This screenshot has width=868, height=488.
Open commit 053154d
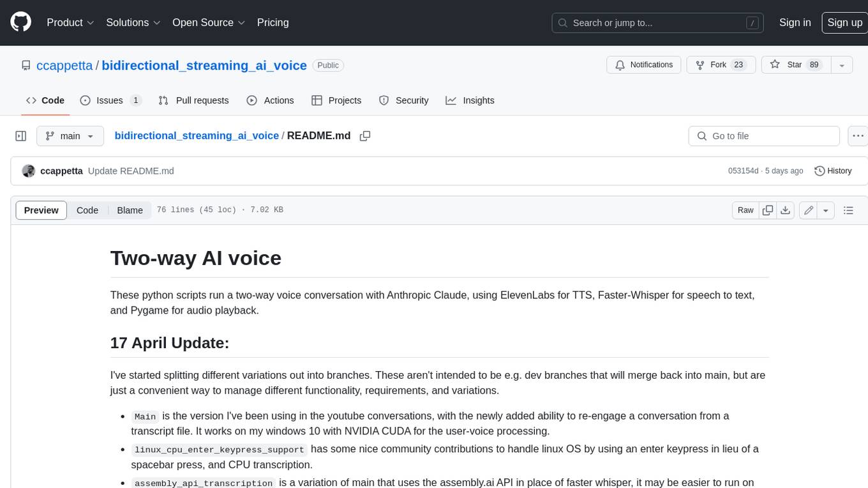(743, 171)
